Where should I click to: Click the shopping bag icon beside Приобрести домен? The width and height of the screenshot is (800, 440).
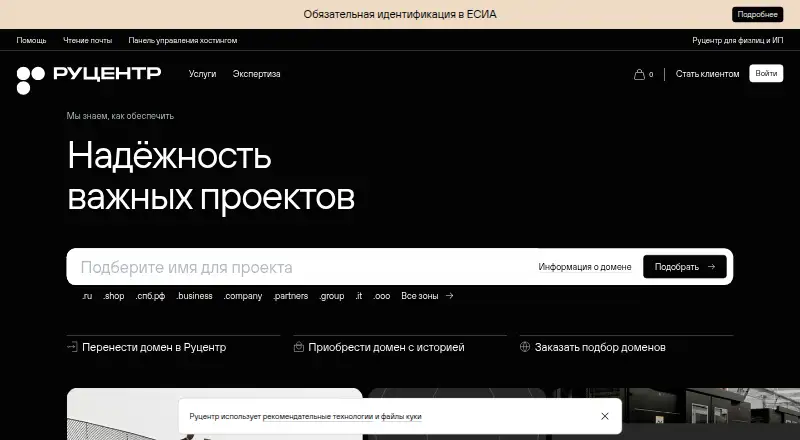point(298,347)
